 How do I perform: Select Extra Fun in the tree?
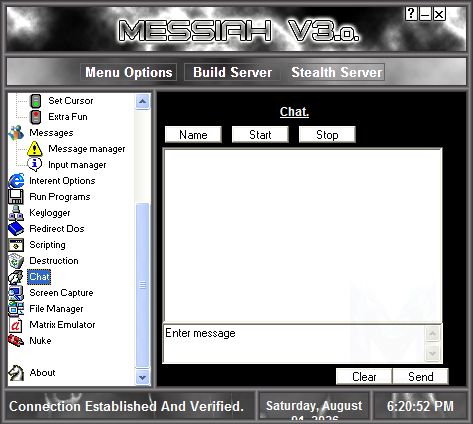[x=68, y=117]
